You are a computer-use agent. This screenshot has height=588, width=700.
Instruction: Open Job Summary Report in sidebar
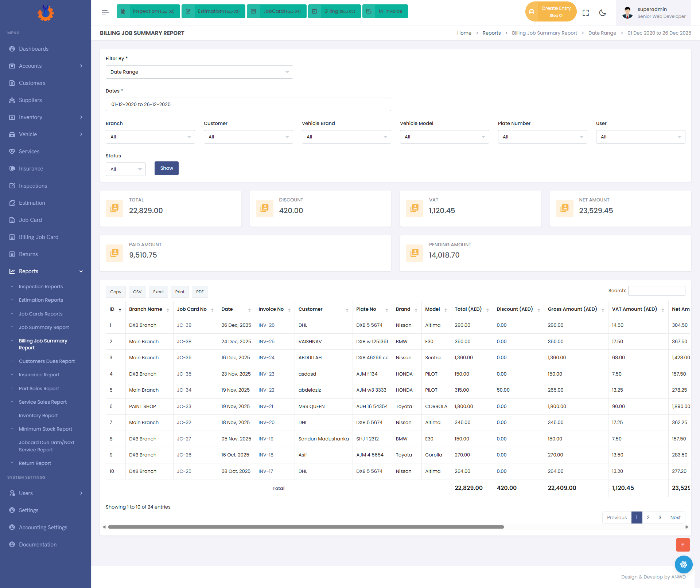click(x=44, y=327)
